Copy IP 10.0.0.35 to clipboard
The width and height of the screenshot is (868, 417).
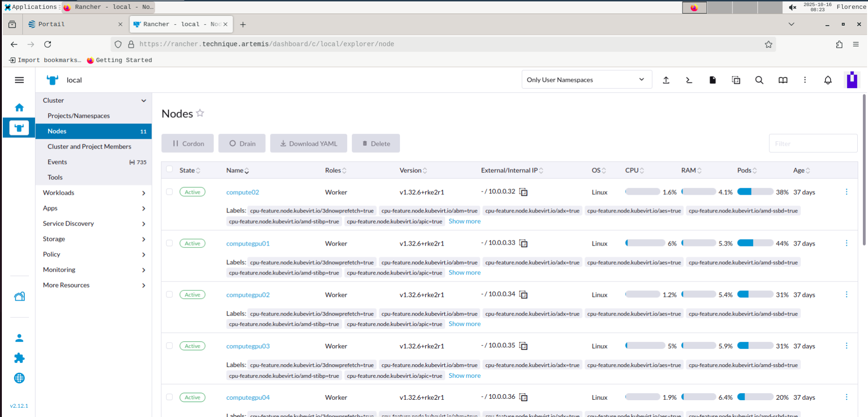(524, 346)
